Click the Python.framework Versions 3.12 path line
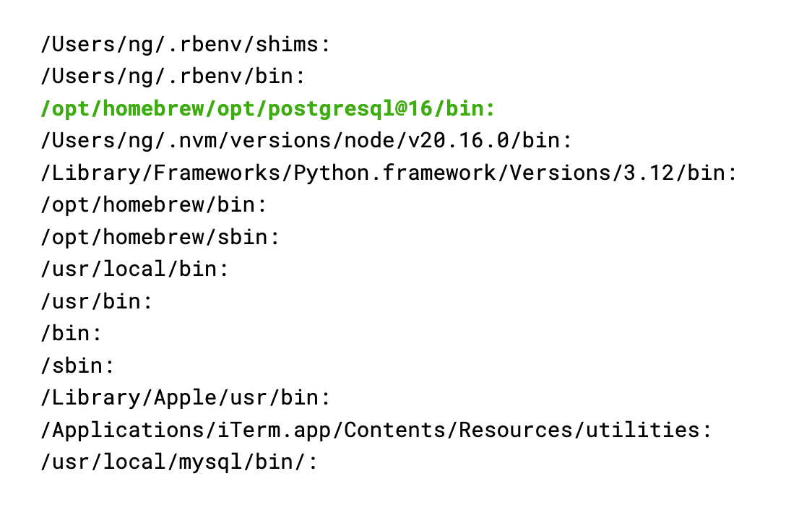Viewport: 812px width, 523px height. pyautogui.click(x=389, y=173)
